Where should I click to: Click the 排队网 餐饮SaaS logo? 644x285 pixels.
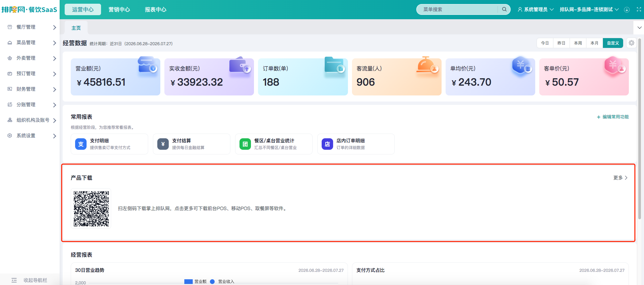coord(29,9)
